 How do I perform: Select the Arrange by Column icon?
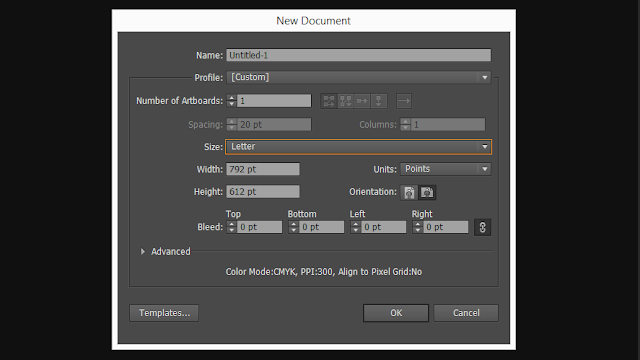point(378,101)
